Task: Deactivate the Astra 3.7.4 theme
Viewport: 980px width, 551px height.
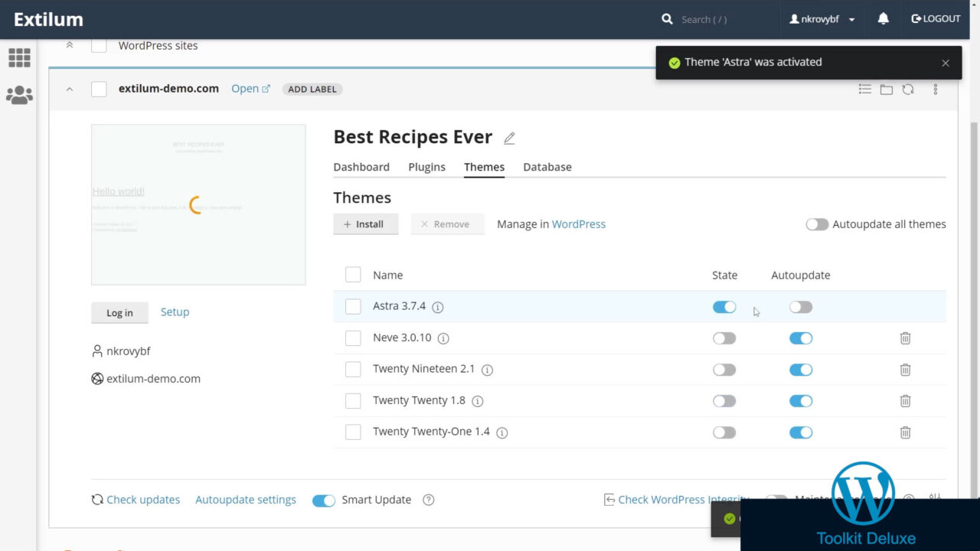Action: tap(724, 306)
